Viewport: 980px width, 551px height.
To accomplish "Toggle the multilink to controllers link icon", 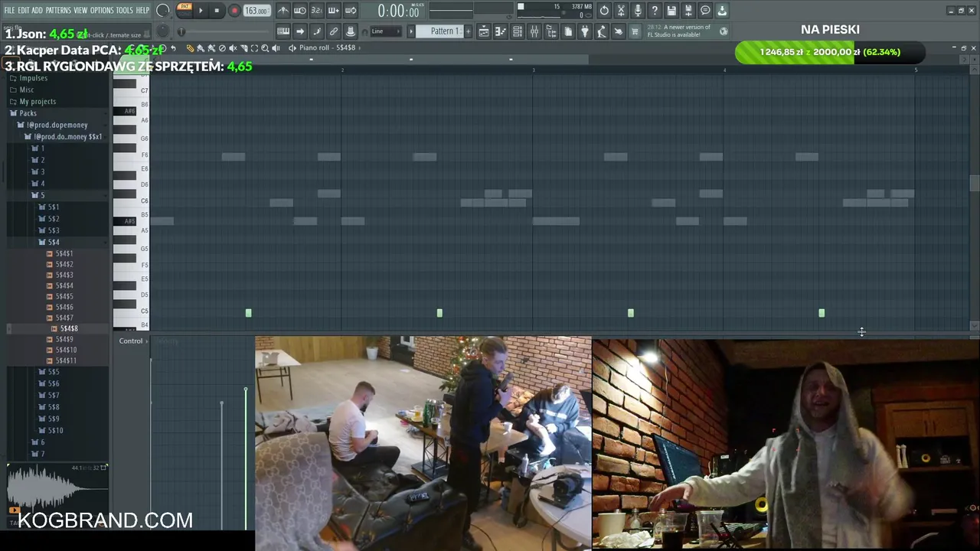I will (334, 31).
